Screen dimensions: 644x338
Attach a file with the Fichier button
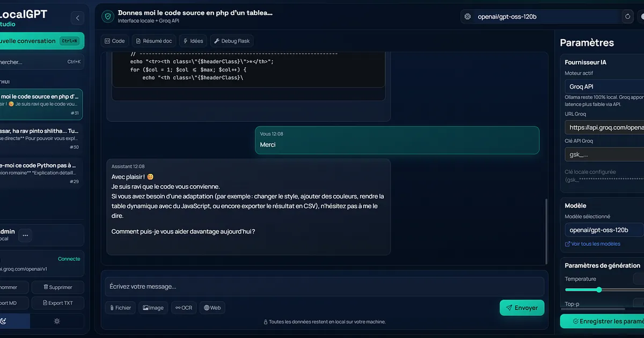[120, 308]
